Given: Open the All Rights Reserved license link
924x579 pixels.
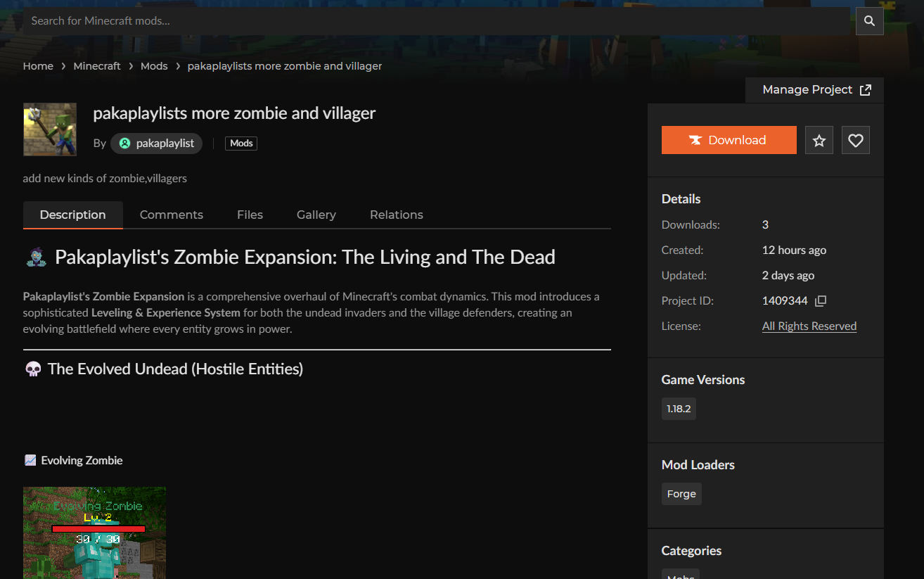Looking at the screenshot, I should [x=809, y=326].
